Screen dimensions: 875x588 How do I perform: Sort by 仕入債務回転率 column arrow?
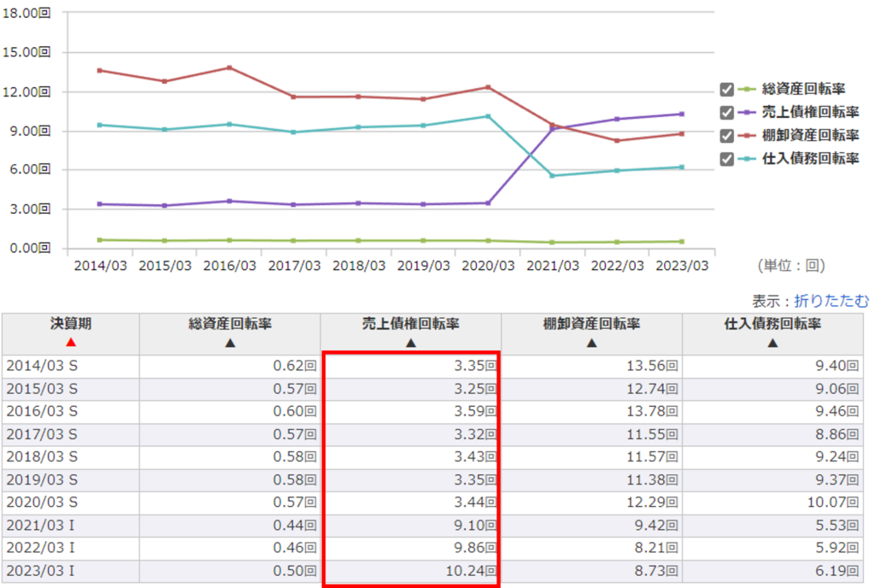(x=772, y=343)
